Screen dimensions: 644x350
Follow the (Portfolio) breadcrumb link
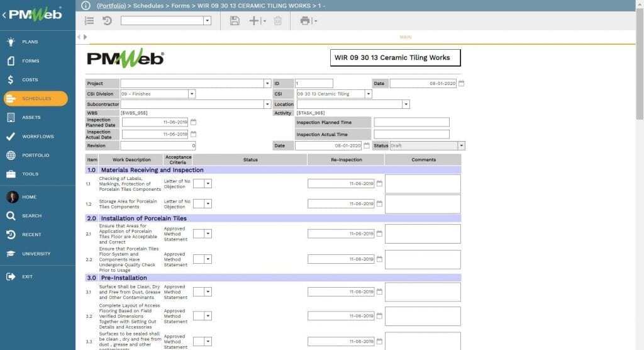(111, 6)
